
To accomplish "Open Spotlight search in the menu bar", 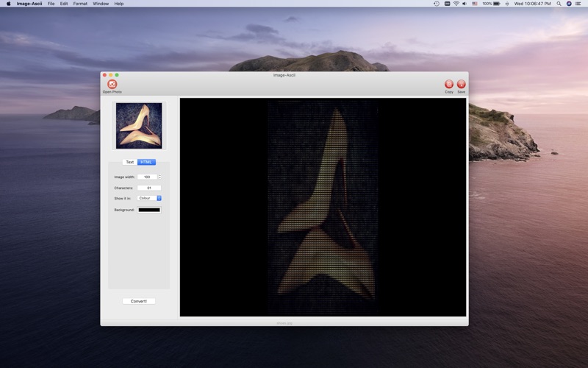I will point(559,4).
